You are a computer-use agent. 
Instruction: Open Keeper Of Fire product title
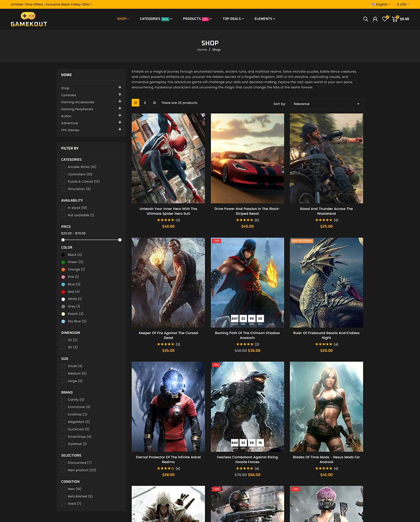[x=168, y=335]
